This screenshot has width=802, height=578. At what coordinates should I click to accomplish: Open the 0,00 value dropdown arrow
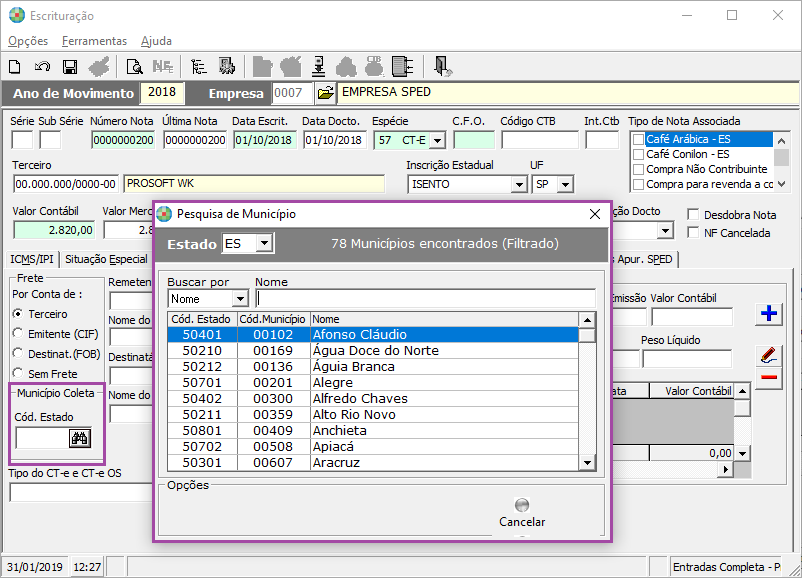(x=742, y=453)
